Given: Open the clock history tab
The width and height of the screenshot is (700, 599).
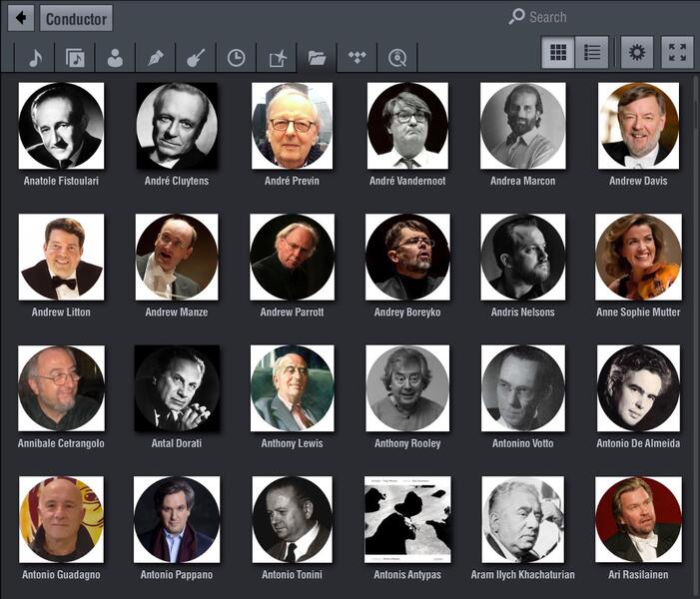Looking at the screenshot, I should coord(236,58).
